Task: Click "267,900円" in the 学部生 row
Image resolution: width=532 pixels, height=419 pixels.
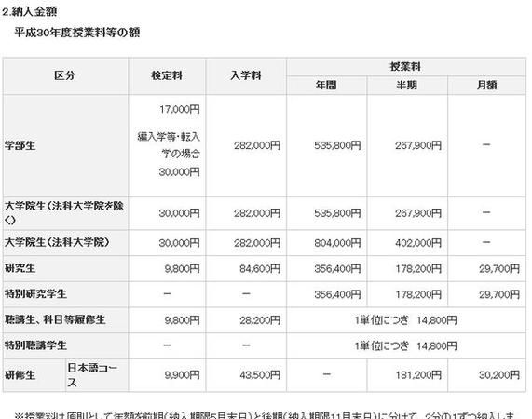Action: [418, 146]
